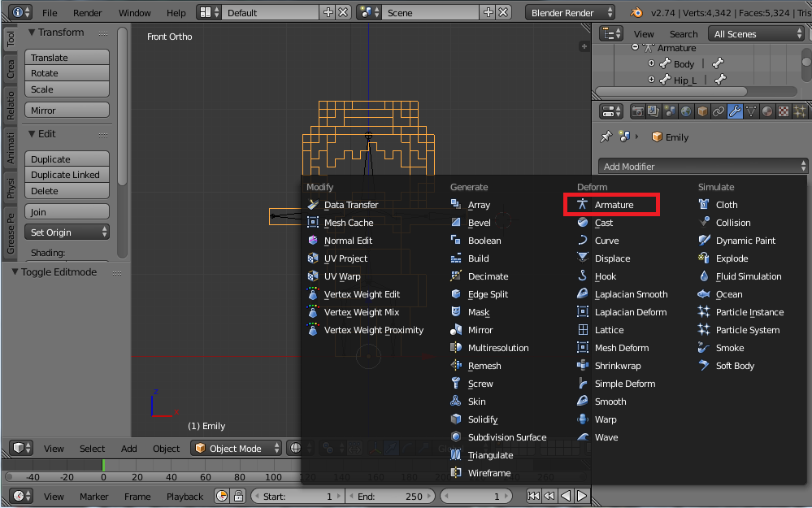Click the End frame field showing 250
The width and height of the screenshot is (812, 508).
pyautogui.click(x=389, y=496)
